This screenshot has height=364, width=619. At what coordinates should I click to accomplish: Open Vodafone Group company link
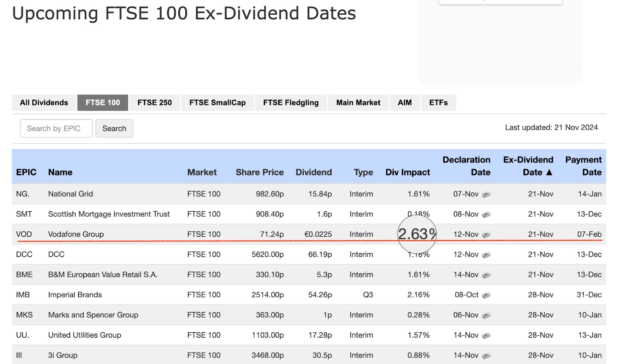point(76,234)
